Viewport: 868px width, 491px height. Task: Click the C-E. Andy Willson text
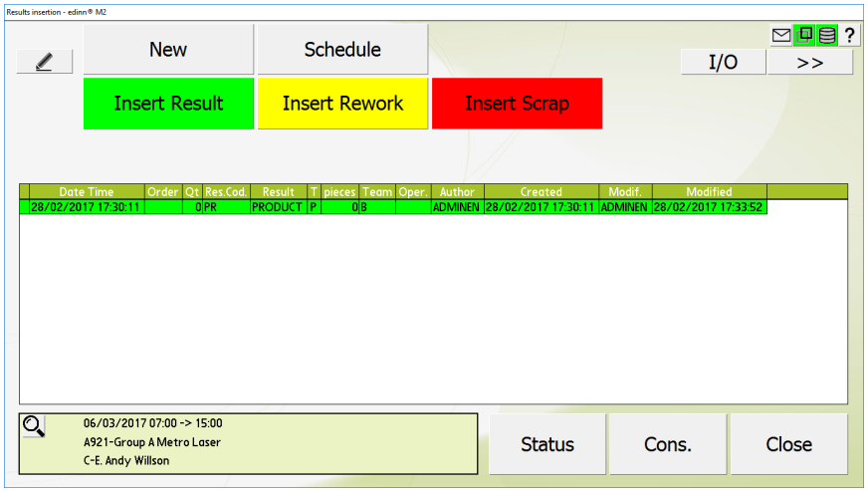126,460
